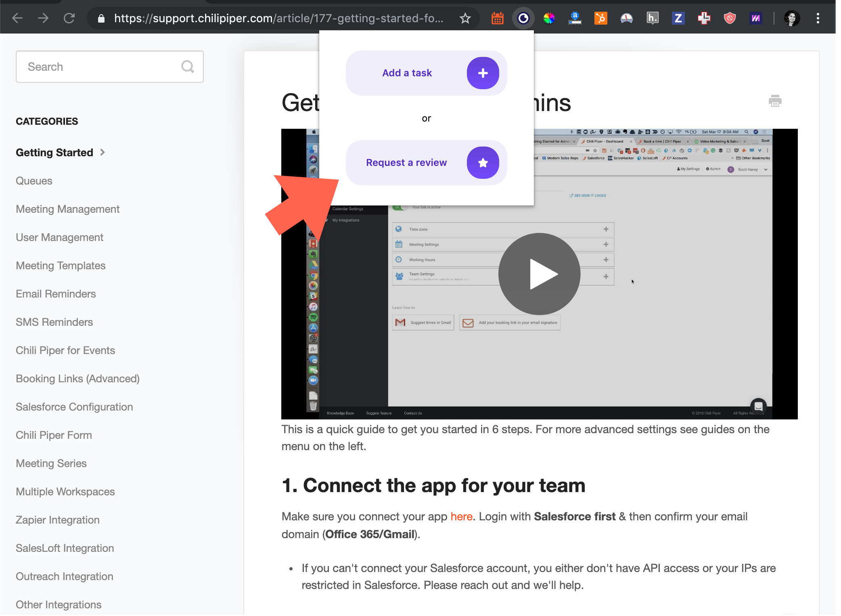
Task: Open the Other Integrations category
Action: point(59,605)
